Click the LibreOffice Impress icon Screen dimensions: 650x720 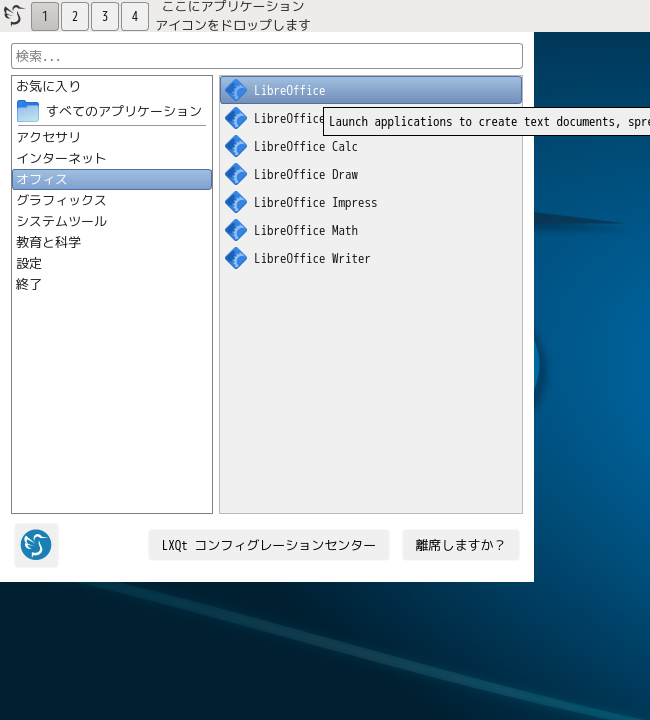click(x=236, y=202)
